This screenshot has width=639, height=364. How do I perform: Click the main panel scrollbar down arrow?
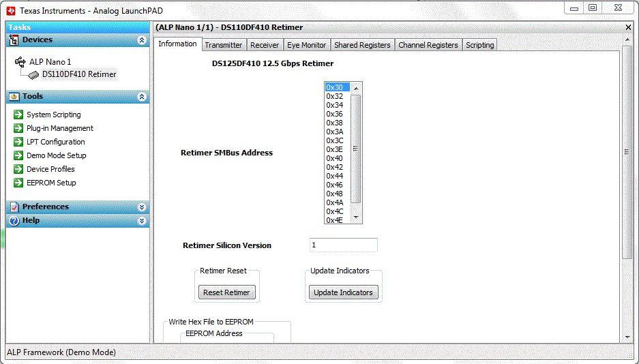[627, 337]
